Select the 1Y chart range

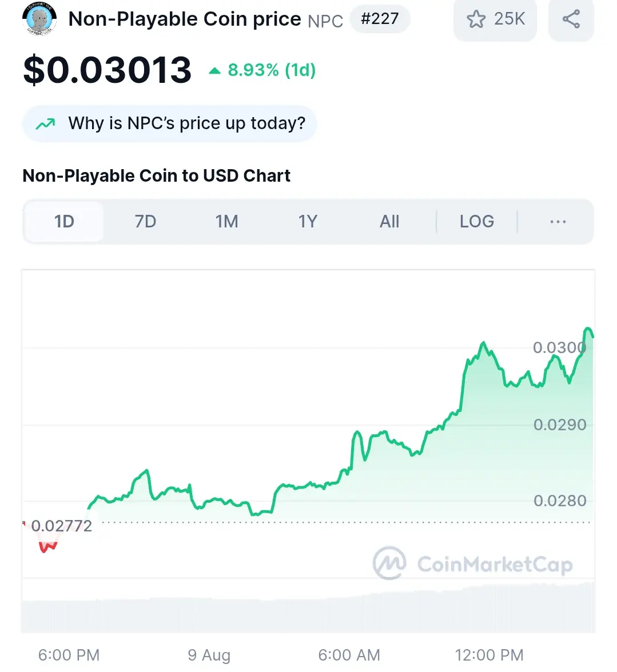pos(308,222)
